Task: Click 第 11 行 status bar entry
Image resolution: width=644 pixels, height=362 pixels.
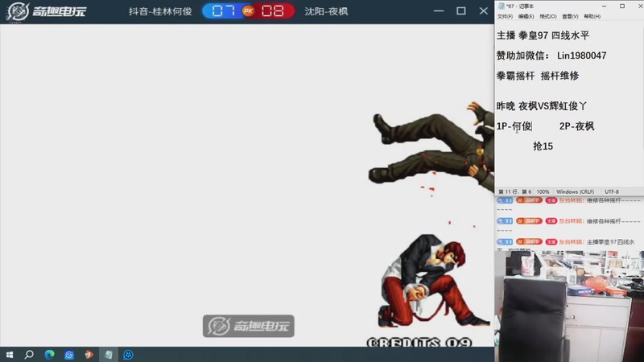Action: point(514,191)
